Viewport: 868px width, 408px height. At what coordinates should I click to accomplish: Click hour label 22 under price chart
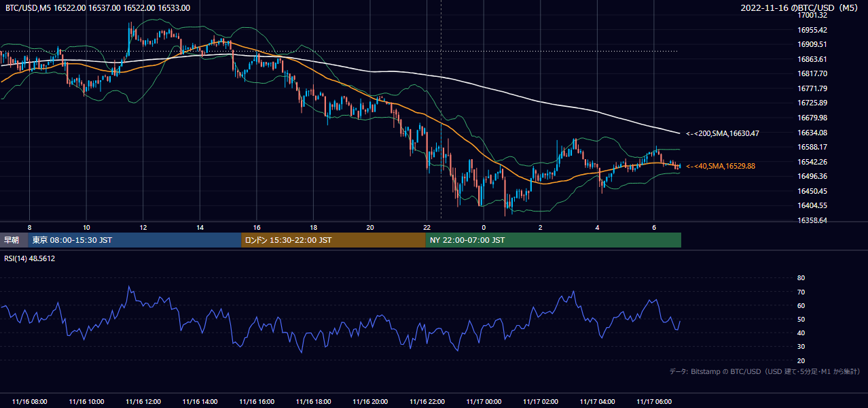[427, 227]
